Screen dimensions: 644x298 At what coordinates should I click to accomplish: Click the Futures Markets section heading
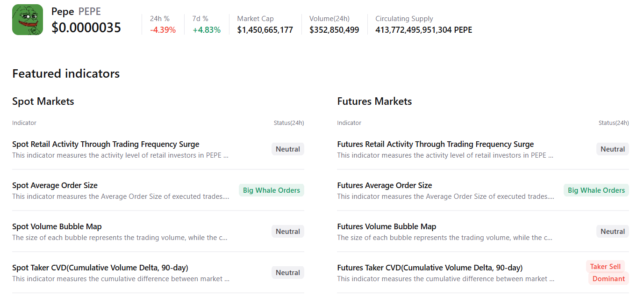(374, 102)
